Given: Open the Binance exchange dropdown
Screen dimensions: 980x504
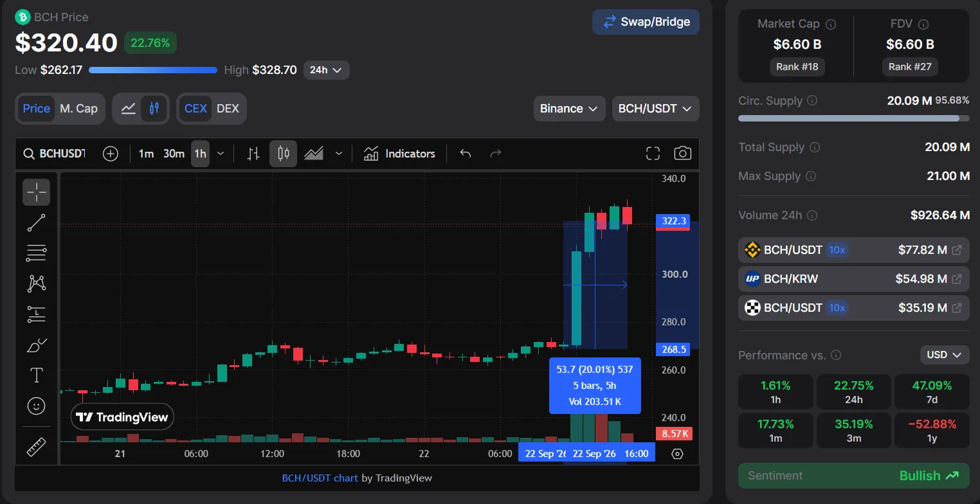Looking at the screenshot, I should point(570,109).
